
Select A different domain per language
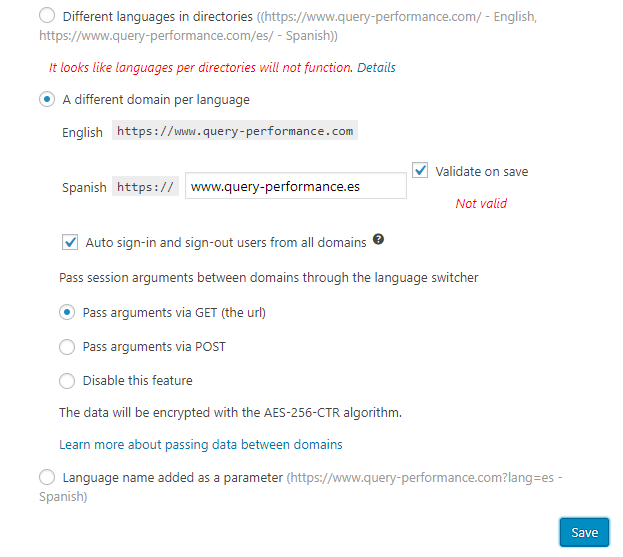[47, 99]
